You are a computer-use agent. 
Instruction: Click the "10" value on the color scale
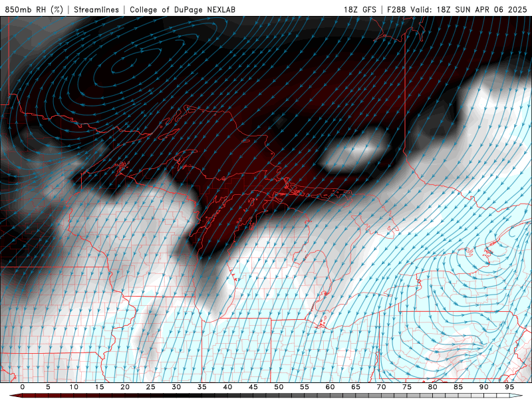point(74,387)
